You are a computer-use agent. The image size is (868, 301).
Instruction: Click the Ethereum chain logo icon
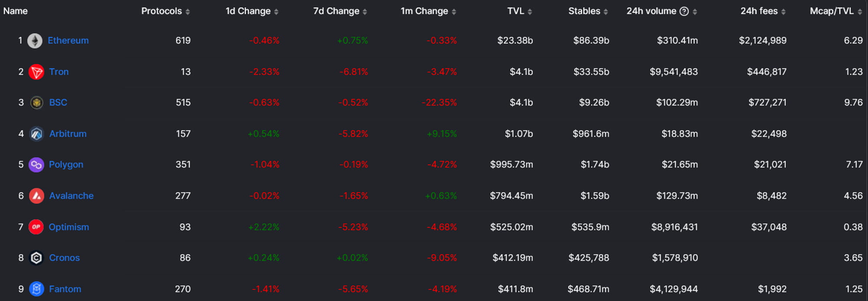[35, 41]
